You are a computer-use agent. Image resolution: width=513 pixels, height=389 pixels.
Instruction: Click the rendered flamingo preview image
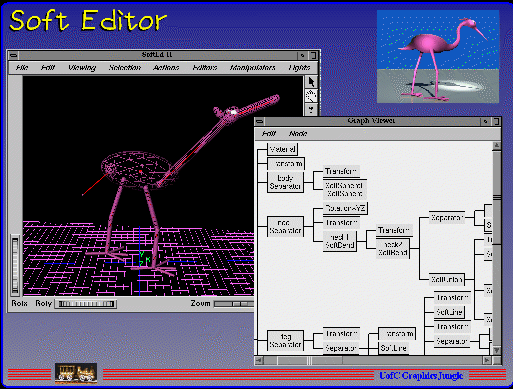(438, 56)
